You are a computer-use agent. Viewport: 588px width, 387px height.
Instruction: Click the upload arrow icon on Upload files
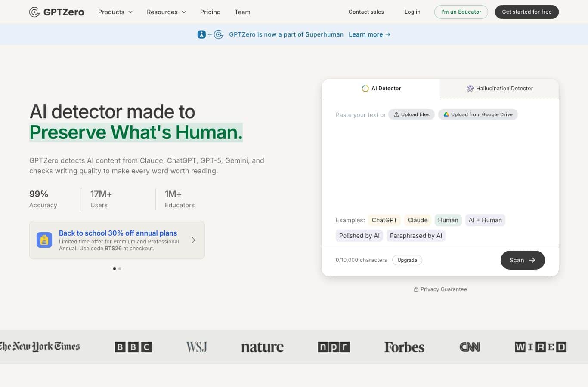tap(396, 114)
